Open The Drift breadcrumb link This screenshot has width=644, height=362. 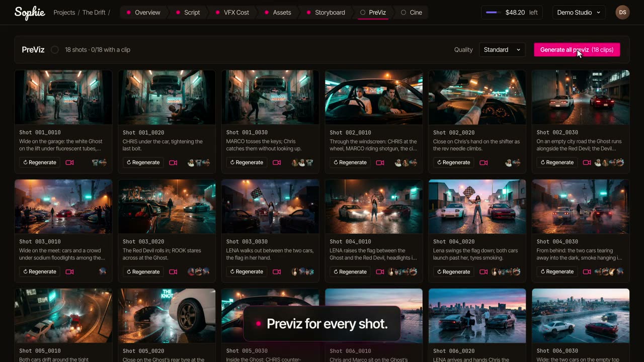click(94, 13)
